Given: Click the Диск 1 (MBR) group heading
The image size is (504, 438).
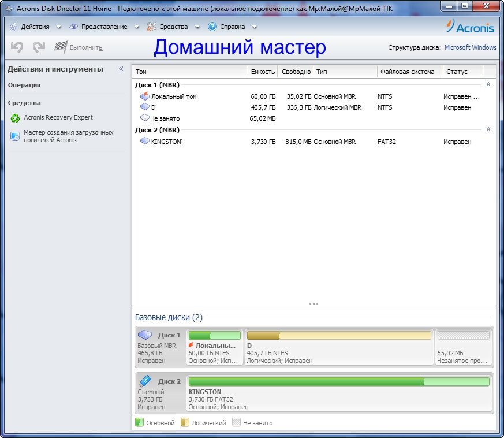Looking at the screenshot, I should pyautogui.click(x=157, y=84).
